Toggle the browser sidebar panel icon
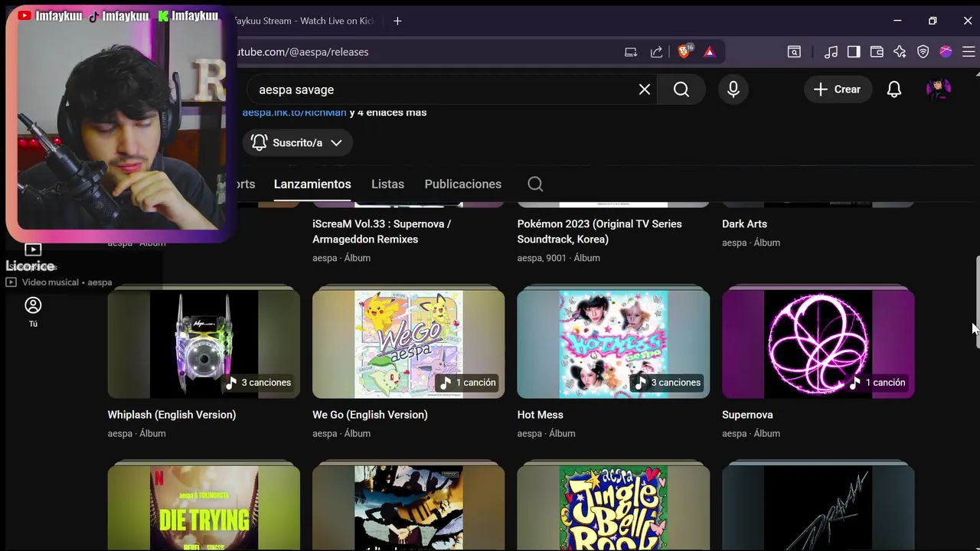The width and height of the screenshot is (980, 551). (854, 52)
